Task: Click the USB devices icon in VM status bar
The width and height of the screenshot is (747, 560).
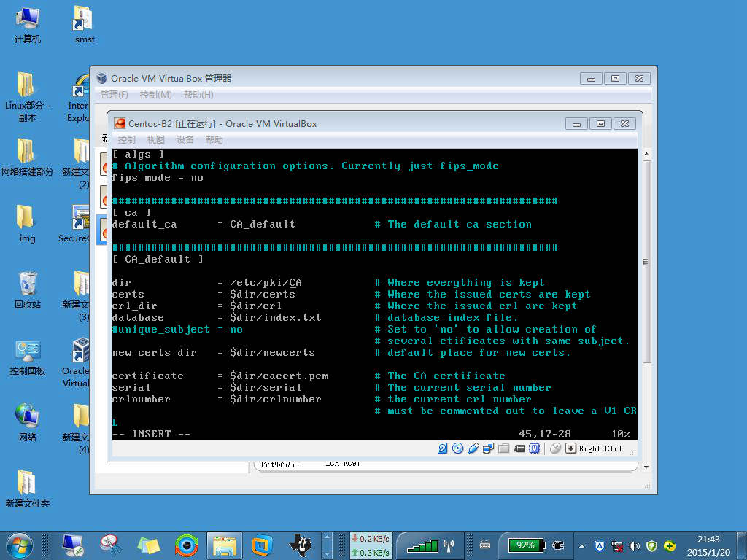Action: click(x=473, y=448)
